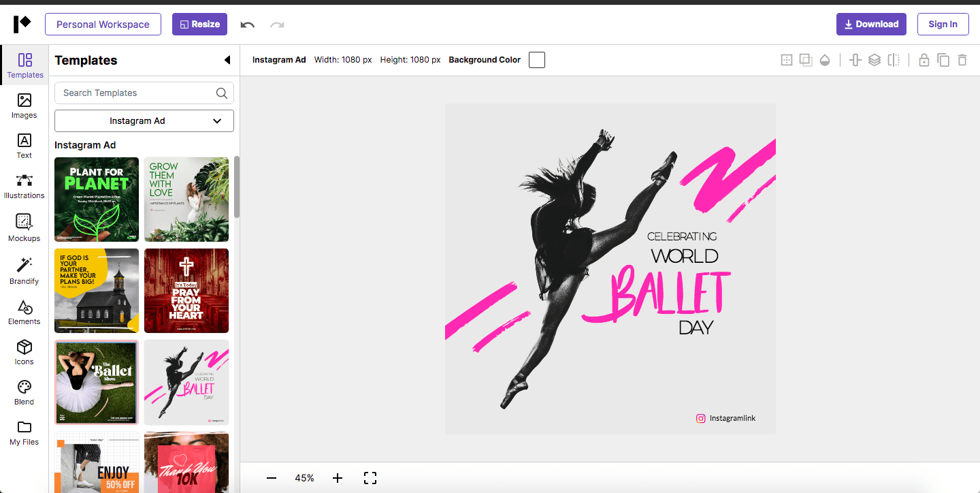Image resolution: width=980 pixels, height=493 pixels.
Task: Click the opacity droplet icon
Action: pos(825,60)
